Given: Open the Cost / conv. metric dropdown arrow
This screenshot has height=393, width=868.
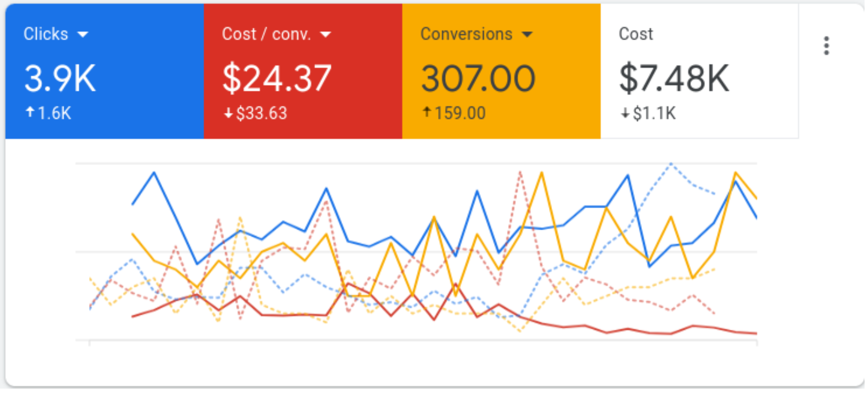Looking at the screenshot, I should pyautogui.click(x=326, y=34).
